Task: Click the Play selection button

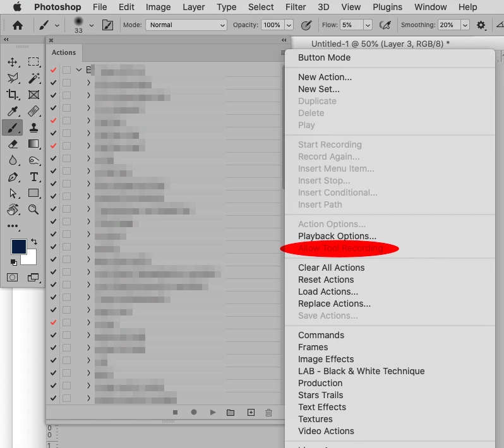Action: (213, 413)
